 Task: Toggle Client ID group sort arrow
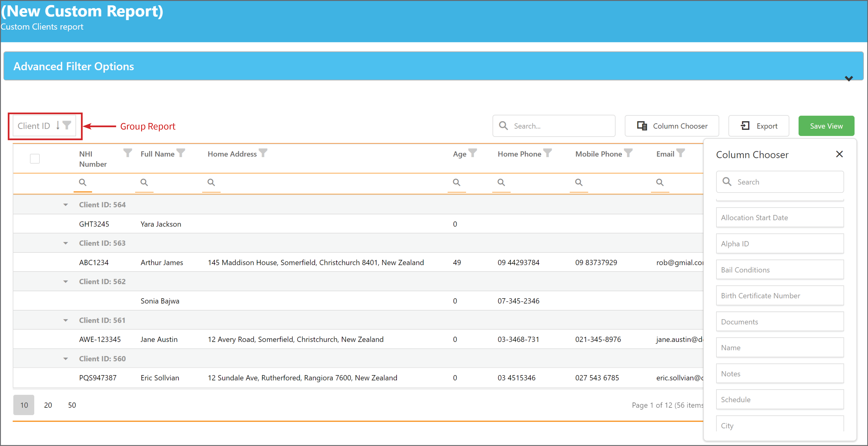coord(58,125)
